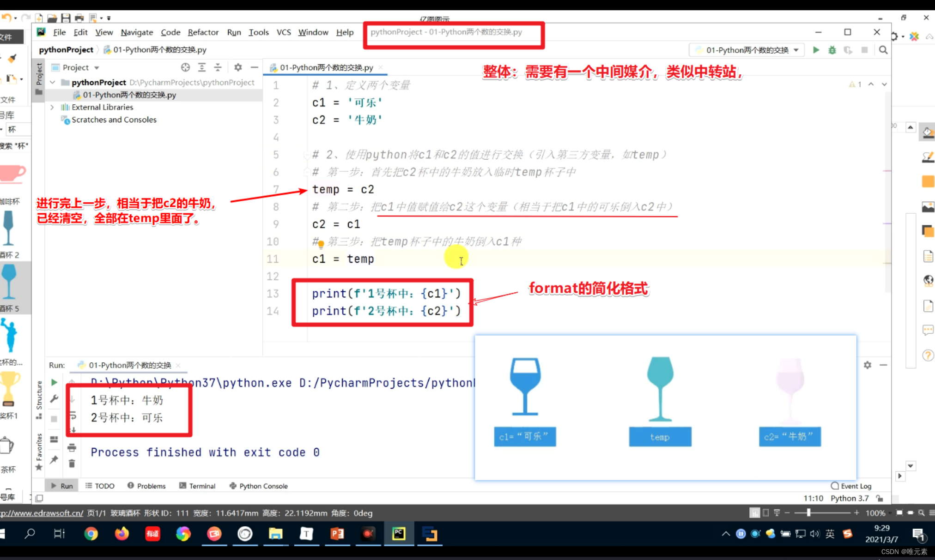This screenshot has width=935, height=560.
Task: Open the TODO tool window tab
Action: pyautogui.click(x=100, y=486)
